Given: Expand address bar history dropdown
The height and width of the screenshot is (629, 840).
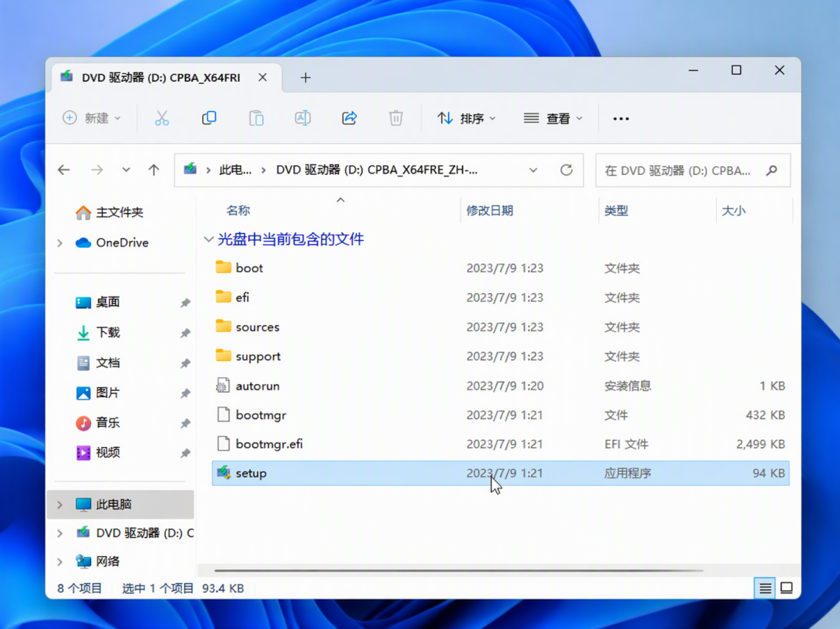Looking at the screenshot, I should pos(533,170).
